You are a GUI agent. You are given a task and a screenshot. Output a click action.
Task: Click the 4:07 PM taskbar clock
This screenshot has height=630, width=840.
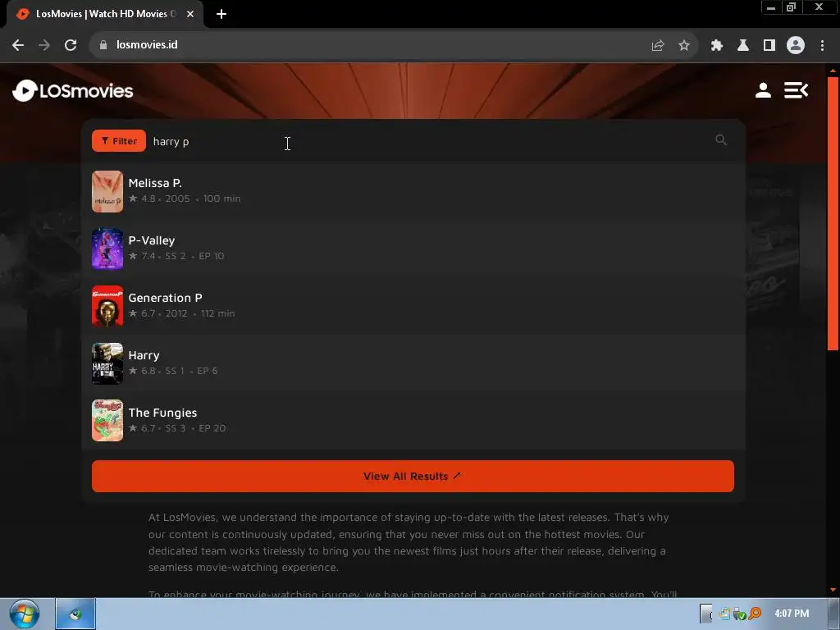(x=792, y=614)
